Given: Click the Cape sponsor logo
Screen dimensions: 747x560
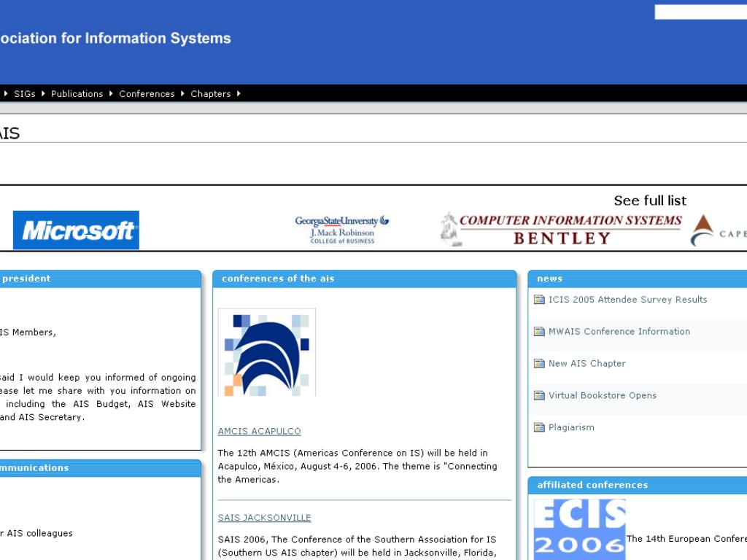Looking at the screenshot, I should pos(719,230).
